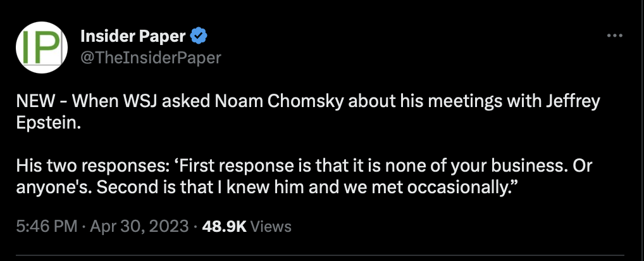
Task: Open the three-dot more options menu
Action: (615, 36)
